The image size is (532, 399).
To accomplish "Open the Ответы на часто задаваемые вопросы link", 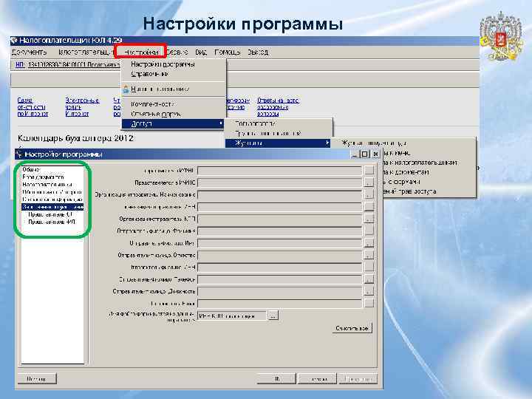I will pyautogui.click(x=278, y=107).
